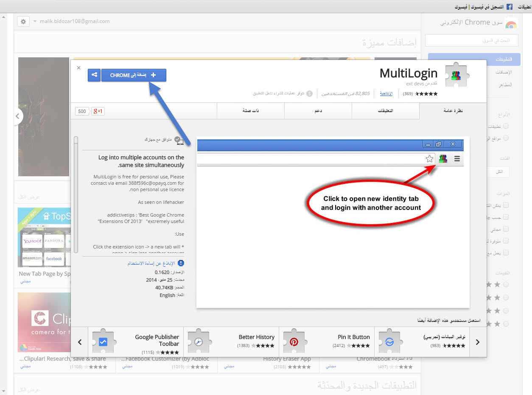Click the blue Add to CHROME button
532x395 pixels.
coord(134,75)
